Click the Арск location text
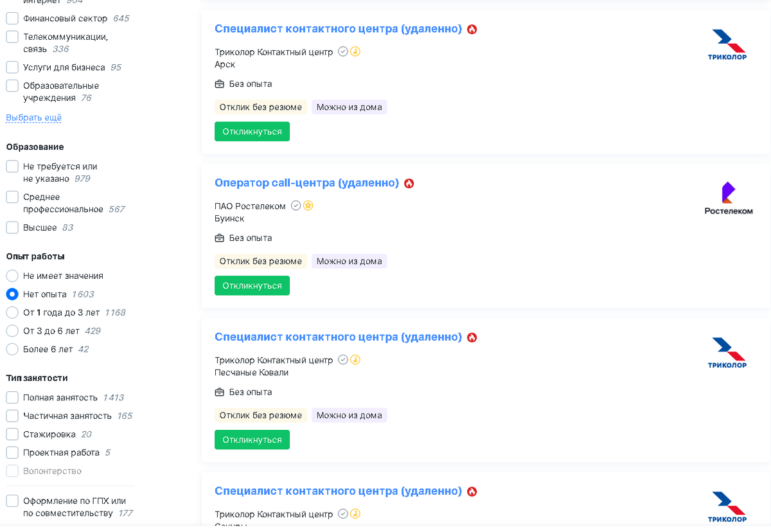Viewport: 771px width, 532px height. coord(225,65)
